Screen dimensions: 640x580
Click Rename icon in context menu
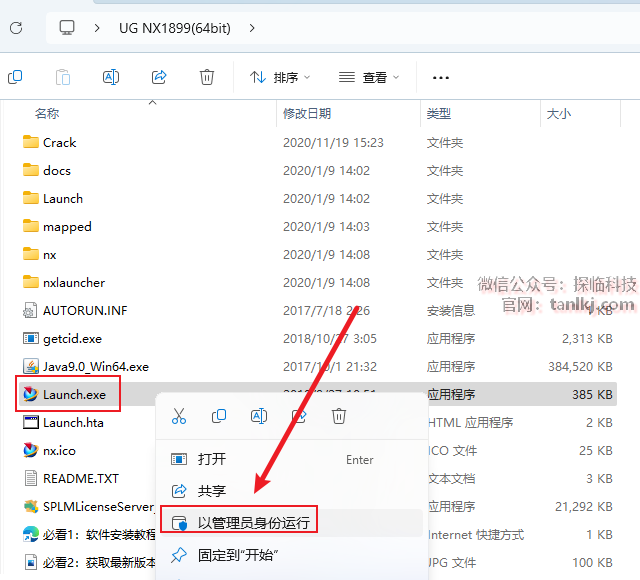[259, 416]
